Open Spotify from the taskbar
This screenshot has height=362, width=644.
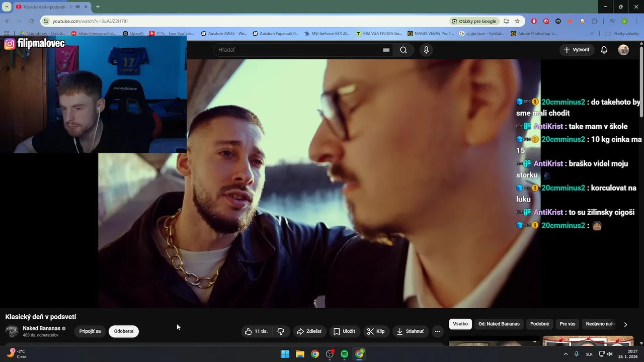click(345, 354)
